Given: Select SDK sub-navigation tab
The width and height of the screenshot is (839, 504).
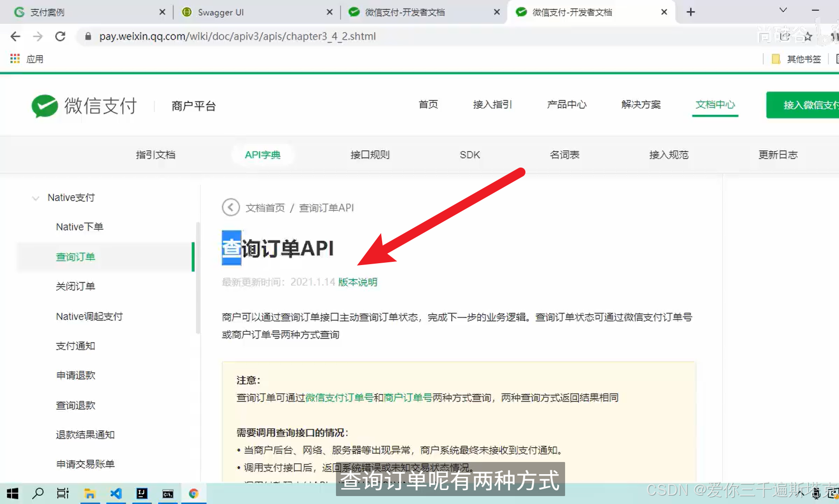Looking at the screenshot, I should (x=470, y=155).
